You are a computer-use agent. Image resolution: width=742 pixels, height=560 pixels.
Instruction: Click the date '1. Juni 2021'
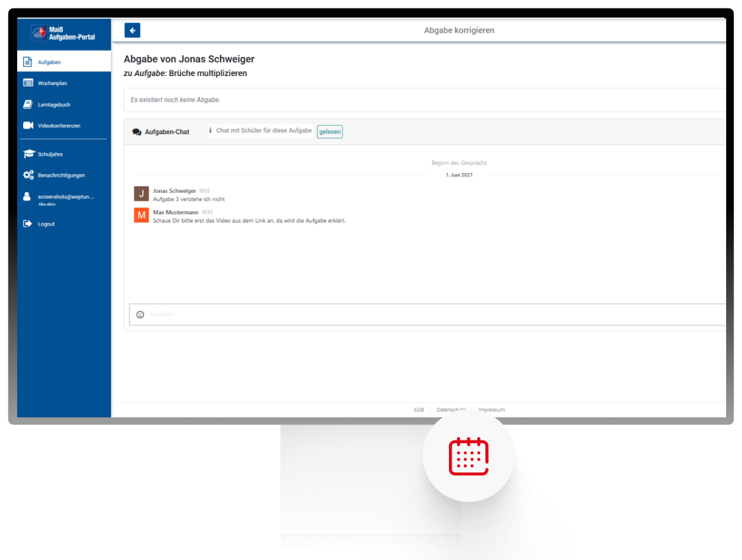pyautogui.click(x=459, y=175)
